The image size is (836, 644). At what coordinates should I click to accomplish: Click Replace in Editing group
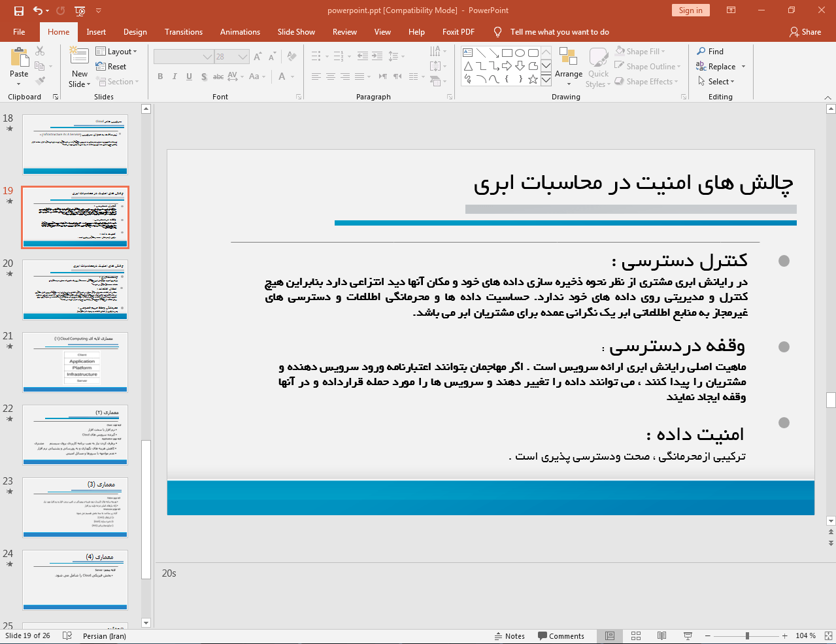pyautogui.click(x=716, y=67)
